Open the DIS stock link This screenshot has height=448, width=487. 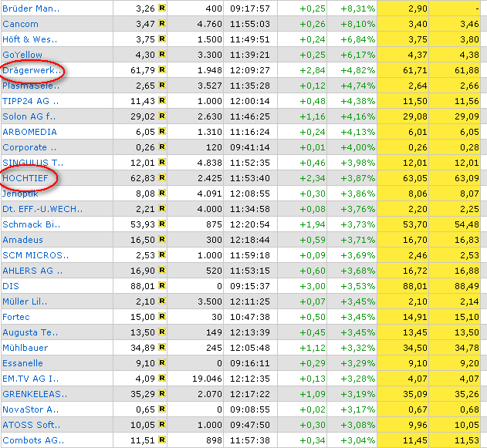click(11, 286)
